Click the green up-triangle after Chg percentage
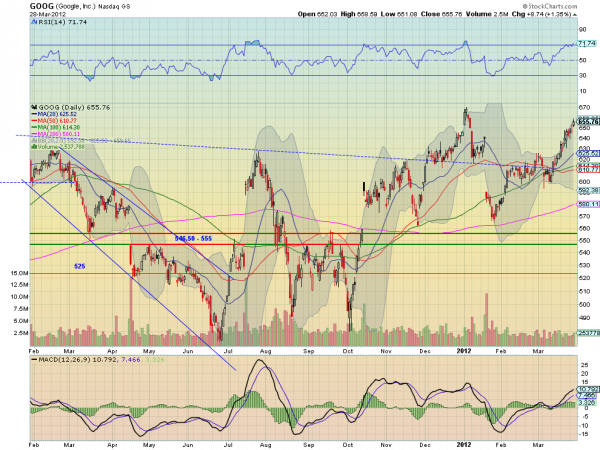The height and width of the screenshot is (450, 600). click(575, 14)
